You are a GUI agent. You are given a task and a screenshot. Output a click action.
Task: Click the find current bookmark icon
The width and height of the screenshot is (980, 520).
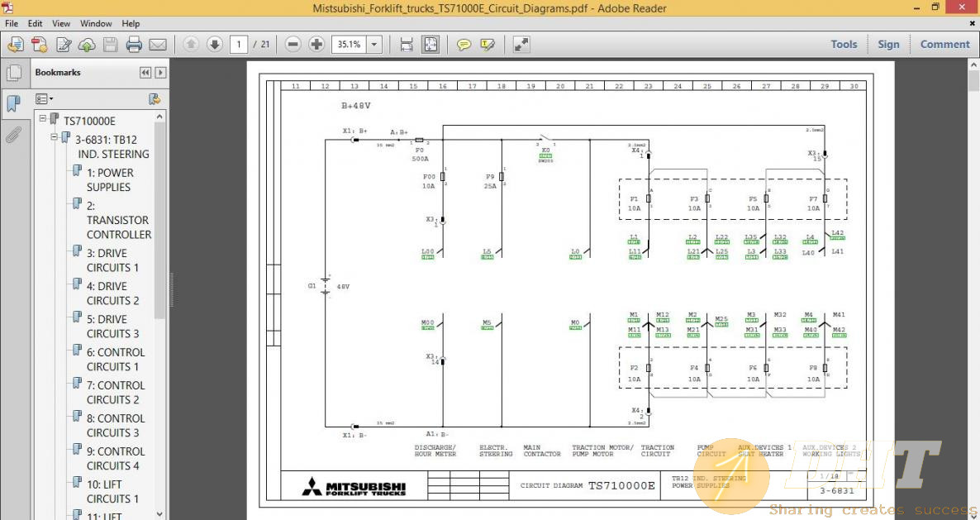click(155, 98)
